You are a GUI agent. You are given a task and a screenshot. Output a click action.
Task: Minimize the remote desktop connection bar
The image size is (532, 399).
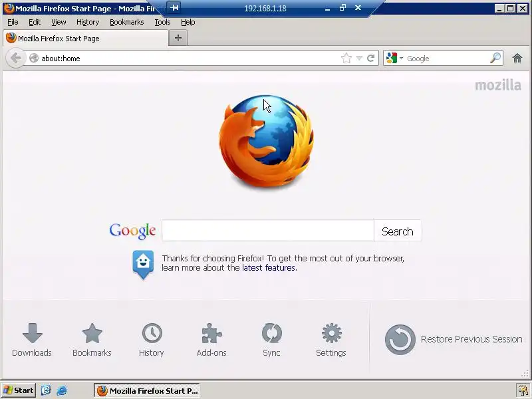pos(327,8)
